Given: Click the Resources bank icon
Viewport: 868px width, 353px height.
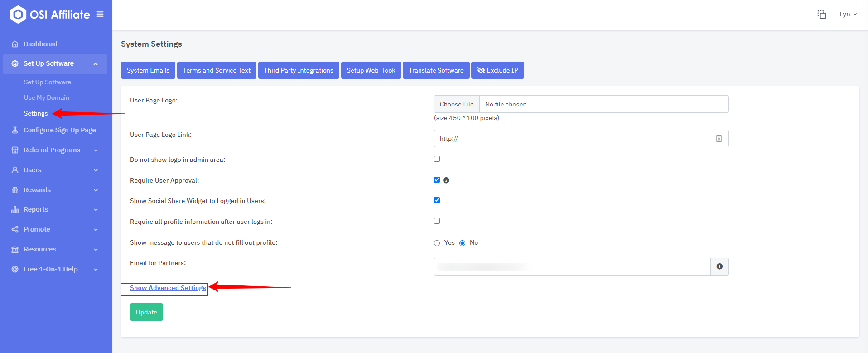Looking at the screenshot, I should click(15, 249).
